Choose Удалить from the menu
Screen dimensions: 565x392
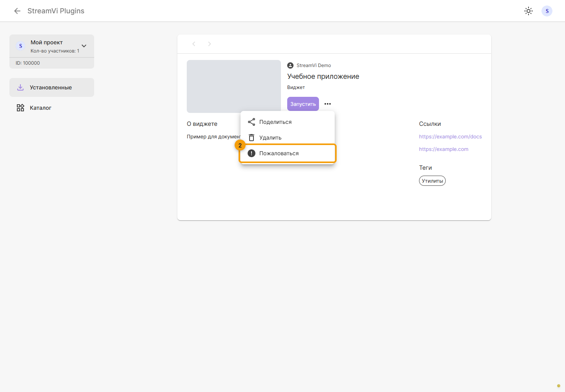(x=288, y=138)
